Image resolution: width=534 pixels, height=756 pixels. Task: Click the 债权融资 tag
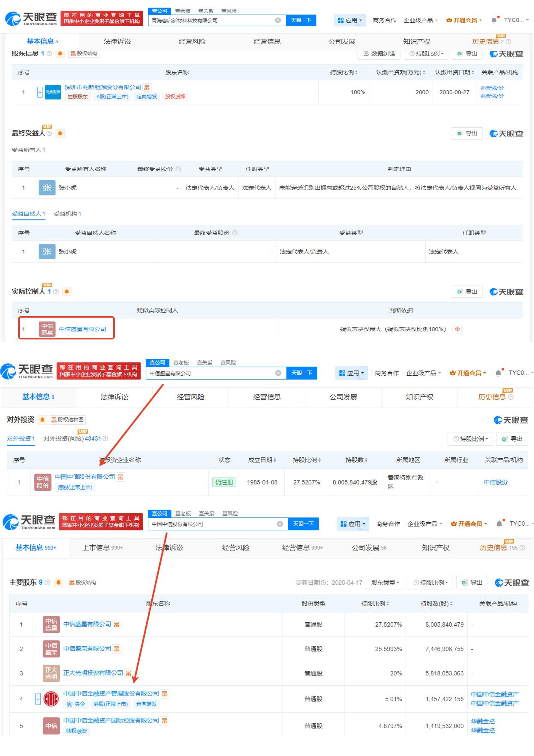click(76, 731)
